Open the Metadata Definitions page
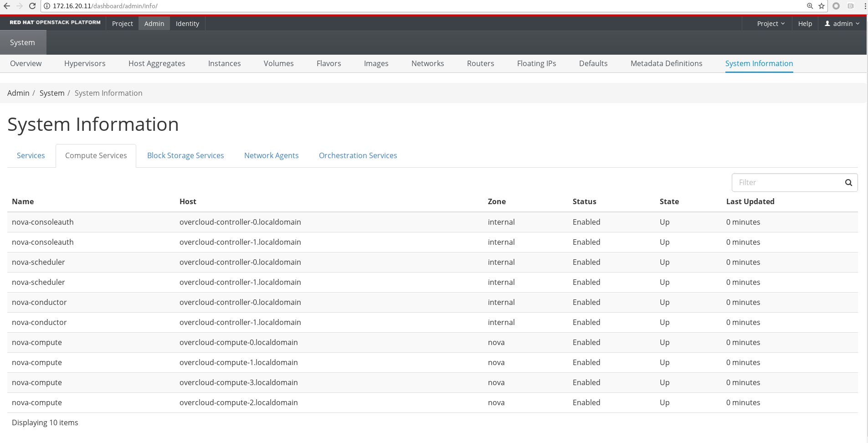Viewport: 868px width, 443px height. click(666, 63)
